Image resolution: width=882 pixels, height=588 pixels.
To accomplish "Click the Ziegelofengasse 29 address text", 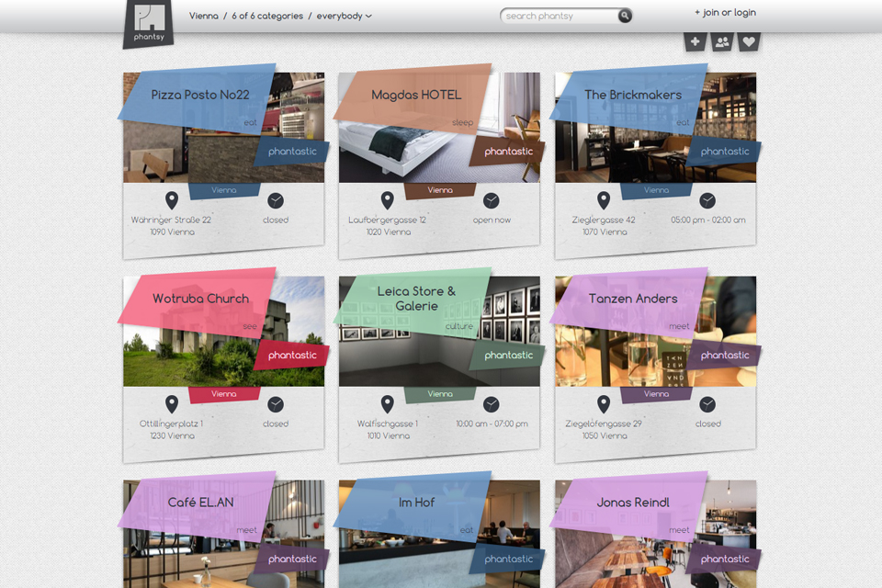I will [x=604, y=424].
